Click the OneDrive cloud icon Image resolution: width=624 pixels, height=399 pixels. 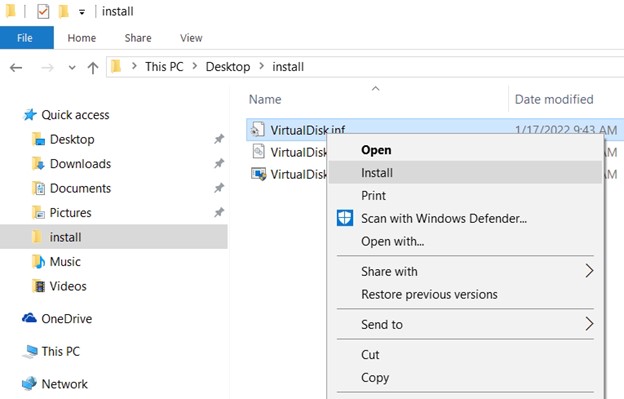pos(29,318)
